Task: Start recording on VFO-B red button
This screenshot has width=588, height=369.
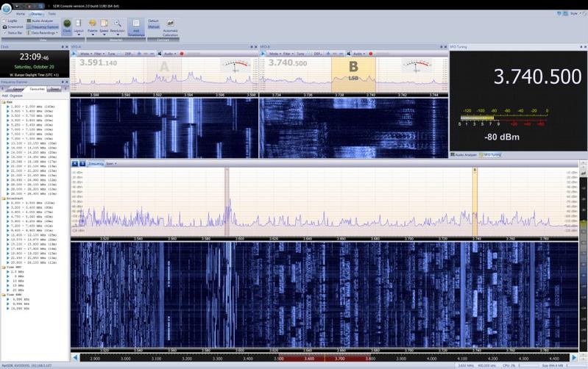Action: click(x=371, y=54)
